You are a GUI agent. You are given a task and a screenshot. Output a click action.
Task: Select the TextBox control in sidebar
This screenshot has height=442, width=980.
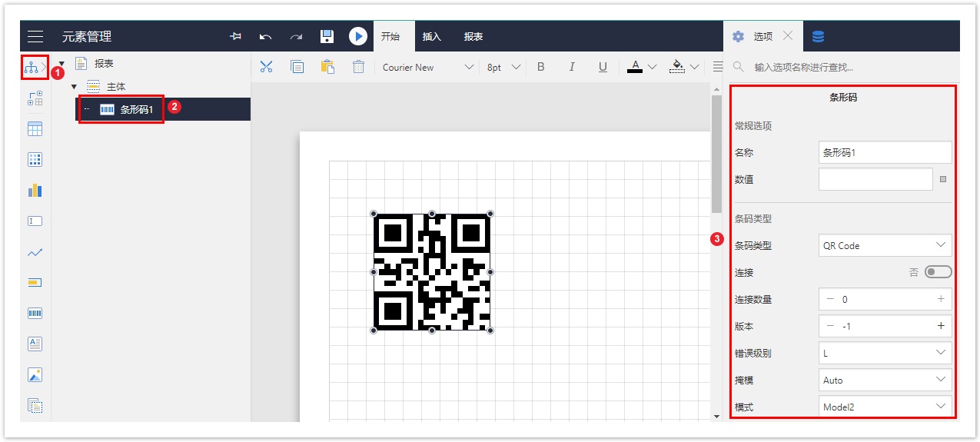point(35,221)
